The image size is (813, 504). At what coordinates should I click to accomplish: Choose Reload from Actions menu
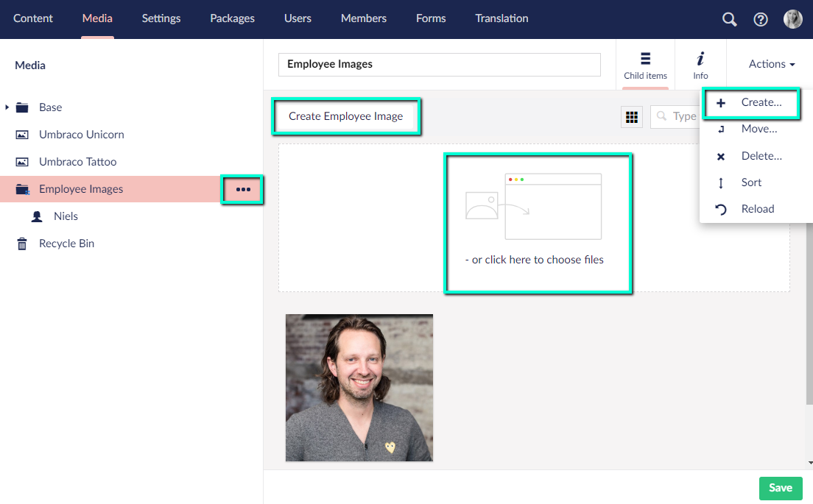756,209
